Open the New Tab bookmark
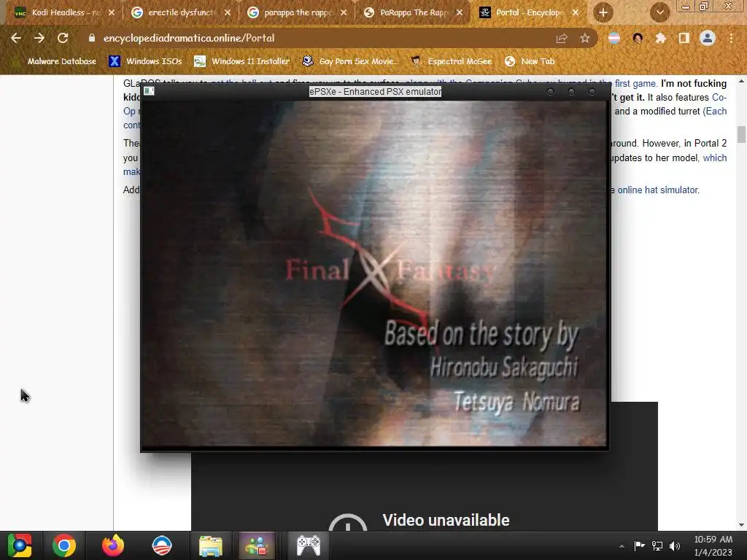The width and height of the screenshot is (747, 560). 530,61
